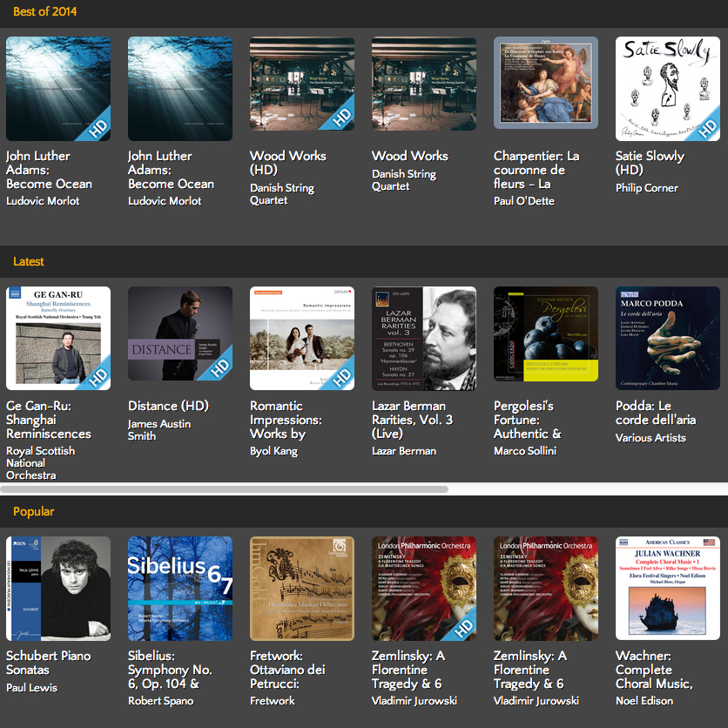This screenshot has width=728, height=728.
Task: Select the Fretwork: Ottaviano dei Petrucci title
Action: (x=287, y=670)
